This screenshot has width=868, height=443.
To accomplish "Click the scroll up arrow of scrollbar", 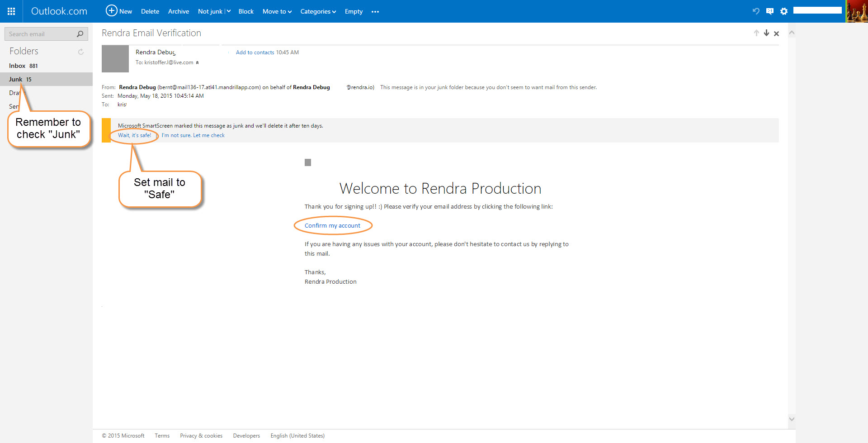I will pyautogui.click(x=792, y=33).
